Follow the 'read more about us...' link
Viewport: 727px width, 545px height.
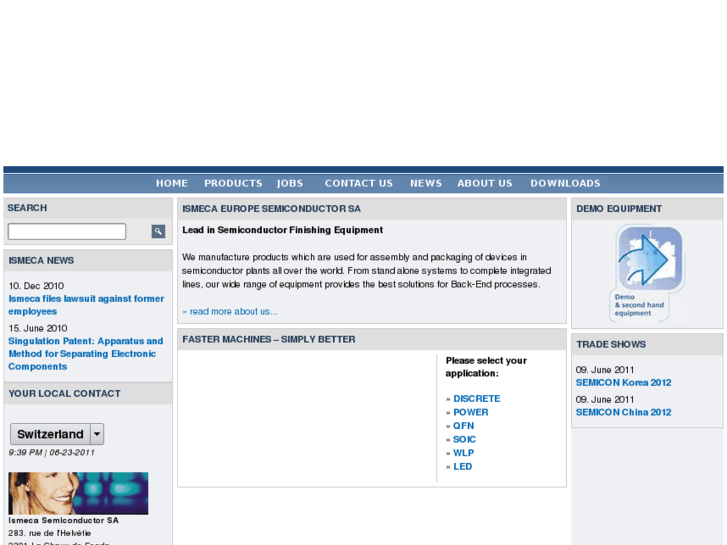(x=230, y=312)
